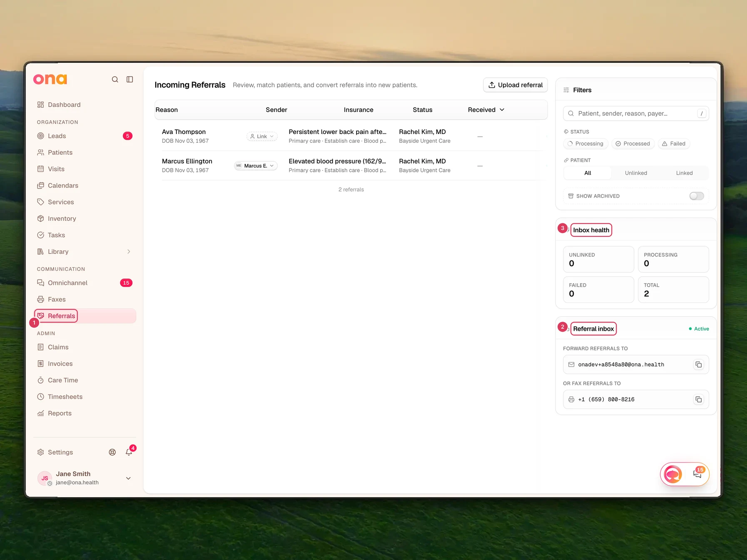Click the Dashboard grid icon
The width and height of the screenshot is (747, 560).
tap(40, 105)
